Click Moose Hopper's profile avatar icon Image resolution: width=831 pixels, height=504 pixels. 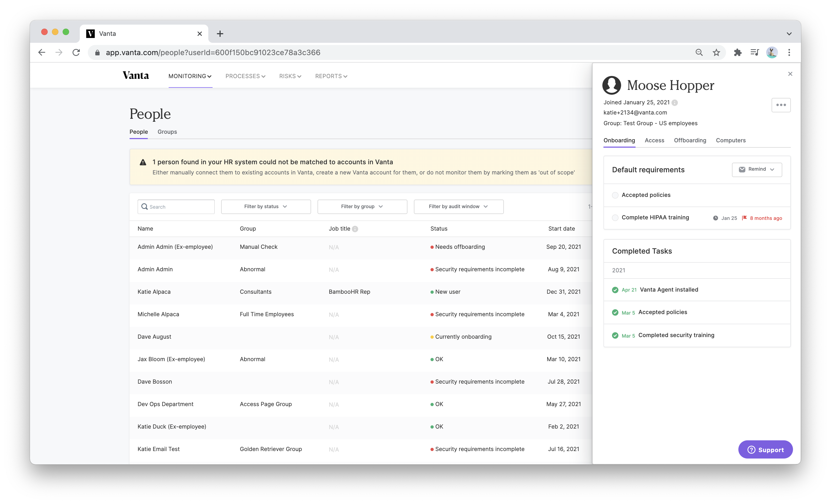coord(611,85)
